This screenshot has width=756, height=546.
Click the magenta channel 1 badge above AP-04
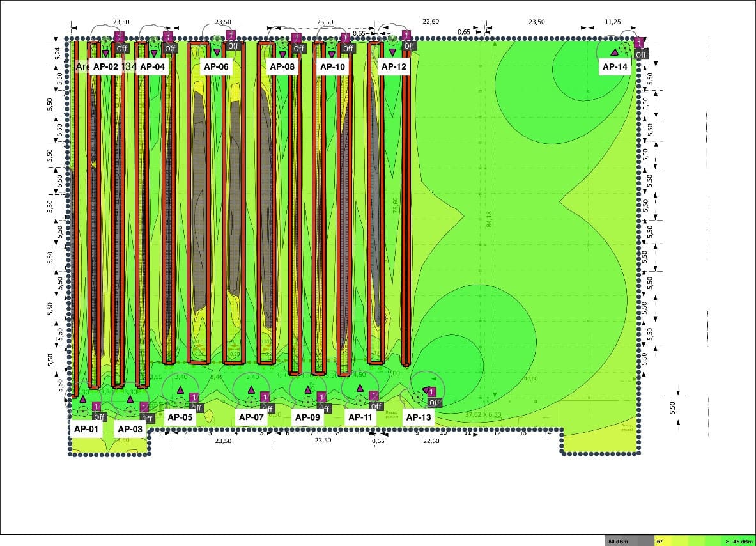pos(168,37)
